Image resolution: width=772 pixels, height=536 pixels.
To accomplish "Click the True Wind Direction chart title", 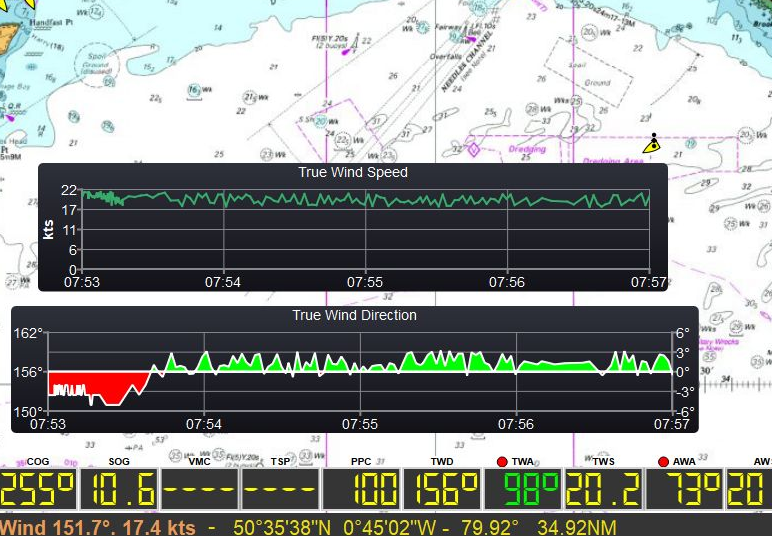I will (354, 315).
